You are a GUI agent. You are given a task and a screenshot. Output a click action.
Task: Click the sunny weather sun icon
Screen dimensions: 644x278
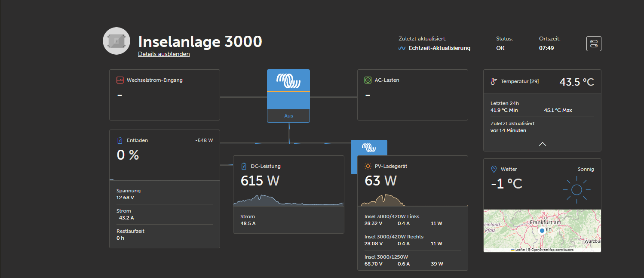pyautogui.click(x=577, y=189)
